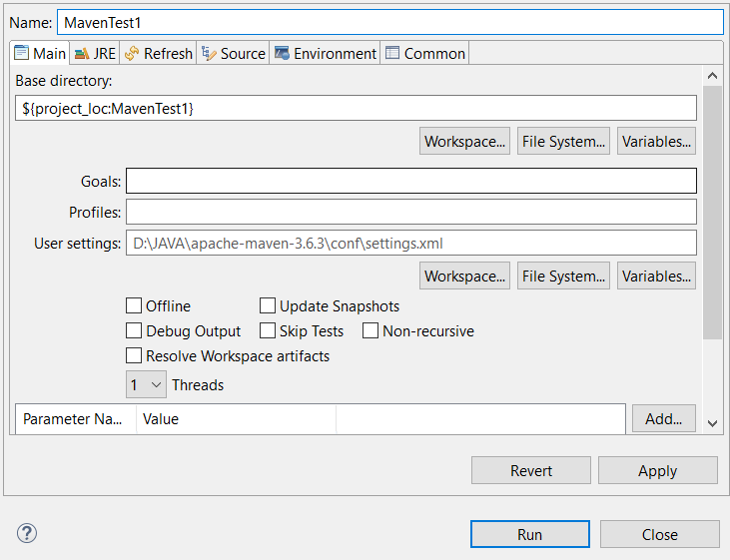
Task: Click the scrollbar down arrow
Action: pos(712,422)
